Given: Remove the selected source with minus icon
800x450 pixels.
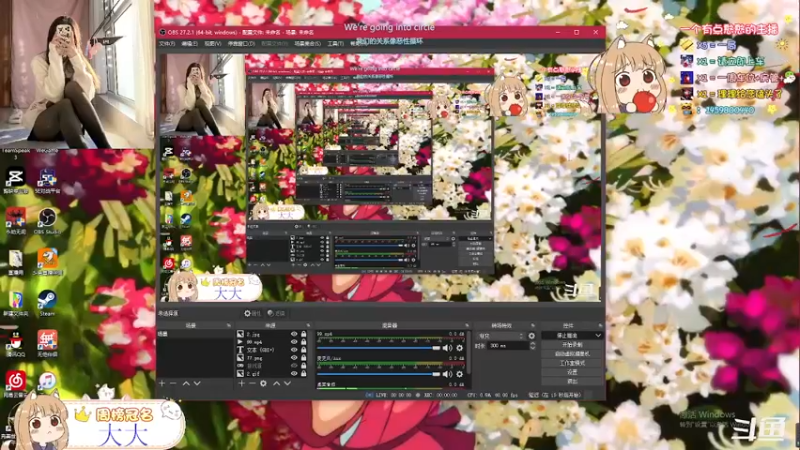Looking at the screenshot, I should point(252,383).
